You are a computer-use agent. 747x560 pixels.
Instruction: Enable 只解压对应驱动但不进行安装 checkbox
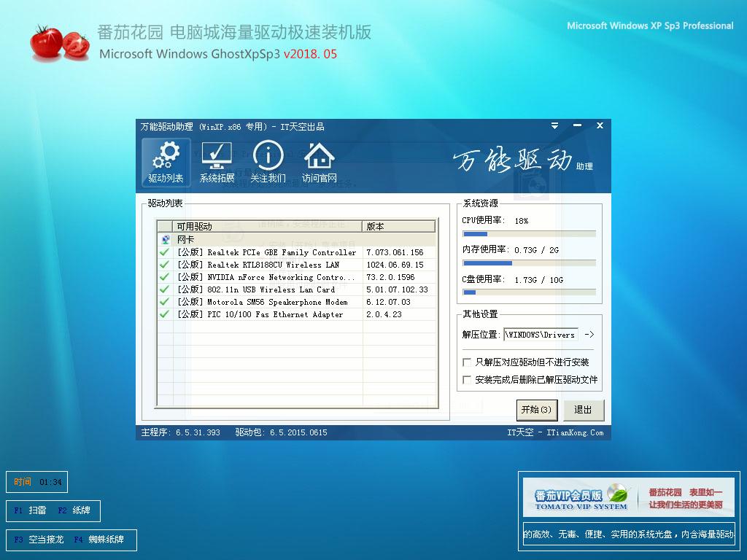coord(467,362)
